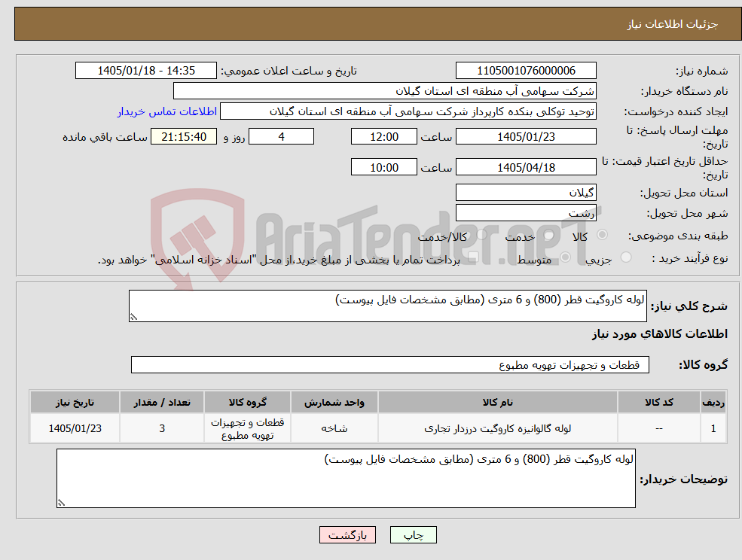The image size is (742, 560).
Task: Toggle the treasury payment checkbox
Action: pos(473,257)
